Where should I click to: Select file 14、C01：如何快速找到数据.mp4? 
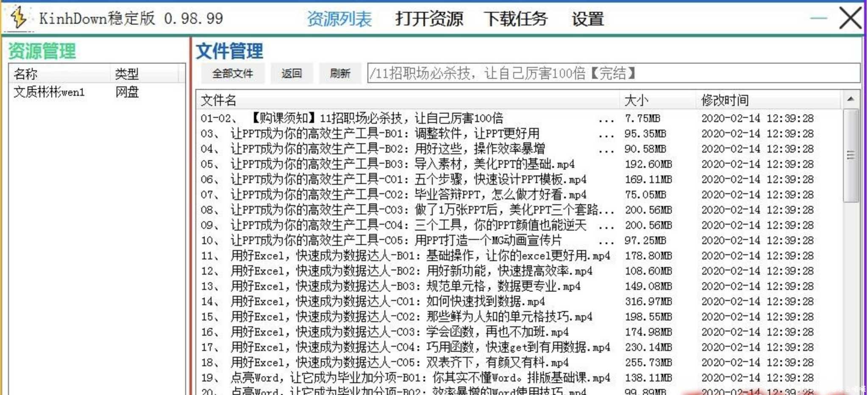coord(519,301)
